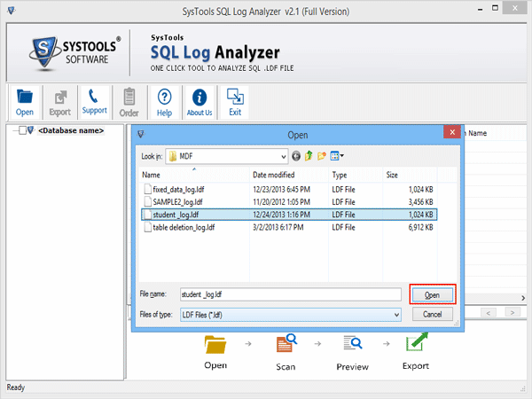532x399 pixels.
Task: Click the back arrow in the Open dialog
Action: tap(296, 156)
